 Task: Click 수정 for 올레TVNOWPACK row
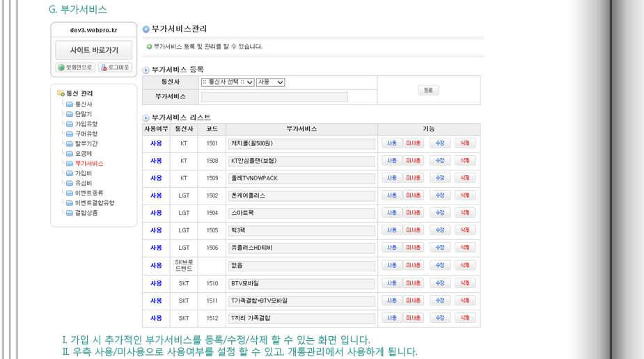(439, 178)
